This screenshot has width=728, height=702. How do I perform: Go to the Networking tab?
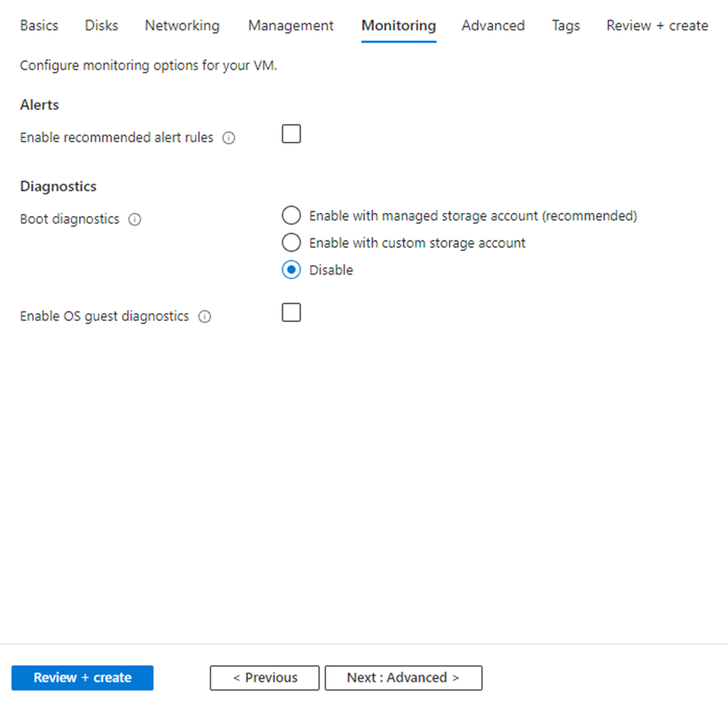[x=181, y=25]
